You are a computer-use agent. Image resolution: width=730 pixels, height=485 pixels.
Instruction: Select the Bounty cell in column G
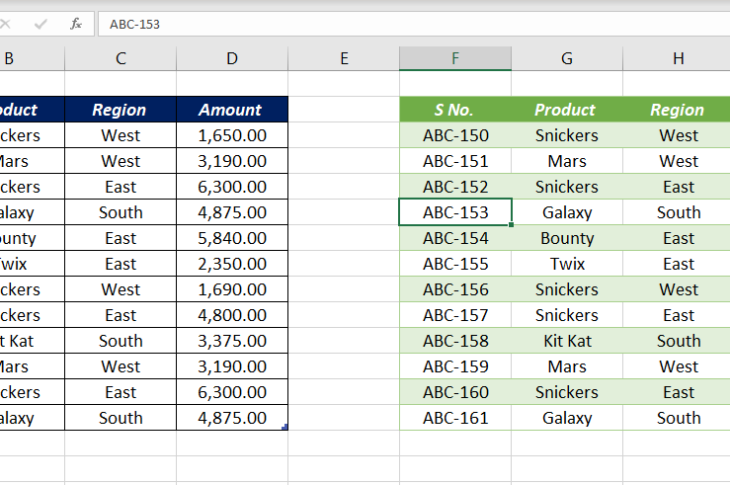(566, 238)
